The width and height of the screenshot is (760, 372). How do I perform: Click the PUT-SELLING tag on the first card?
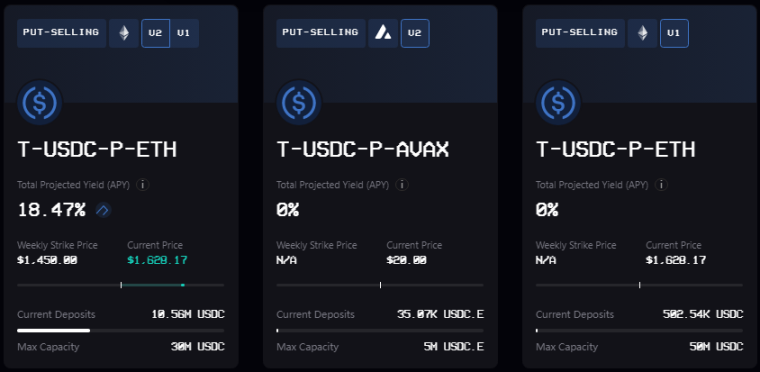(x=62, y=33)
